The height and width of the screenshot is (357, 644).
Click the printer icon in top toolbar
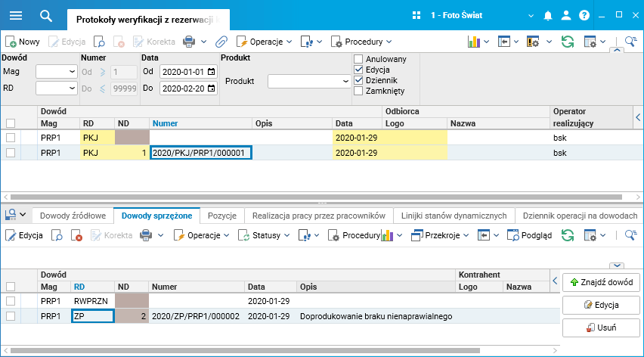pyautogui.click(x=189, y=42)
